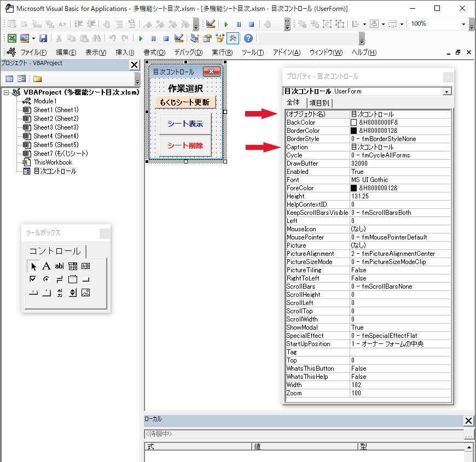The width and height of the screenshot is (476, 462).
Task: Select the CommandButton tool in the Toolbox
Action: click(85, 279)
